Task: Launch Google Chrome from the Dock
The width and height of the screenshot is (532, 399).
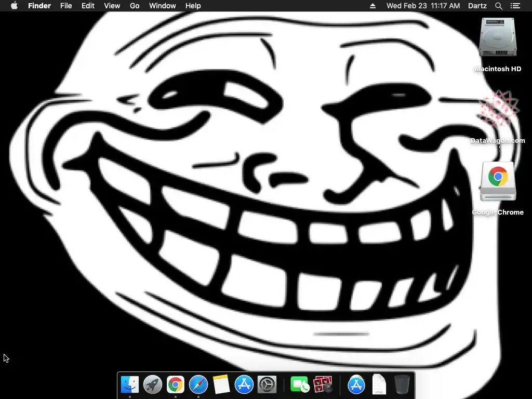Action: click(176, 384)
